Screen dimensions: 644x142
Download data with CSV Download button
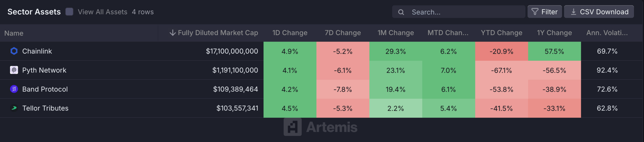point(599,12)
